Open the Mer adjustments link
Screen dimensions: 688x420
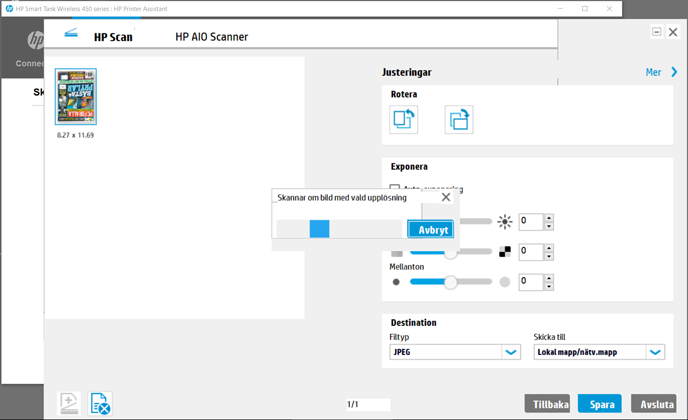coord(653,72)
